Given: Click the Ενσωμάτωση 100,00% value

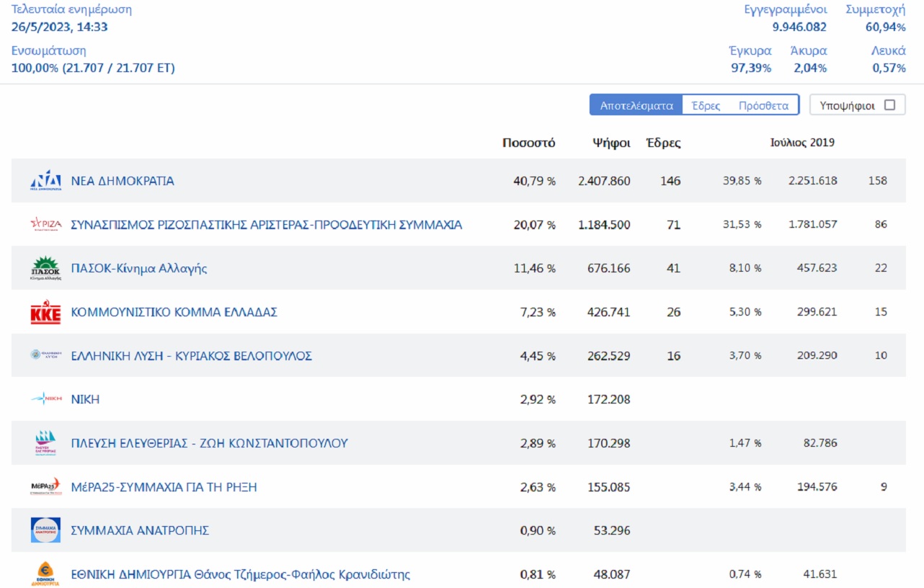Looking at the screenshot, I should [x=93, y=68].
